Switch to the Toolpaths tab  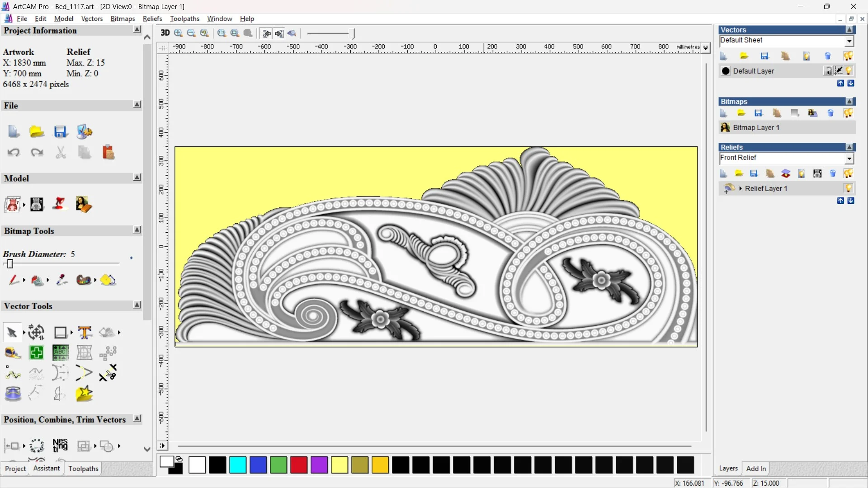83,469
